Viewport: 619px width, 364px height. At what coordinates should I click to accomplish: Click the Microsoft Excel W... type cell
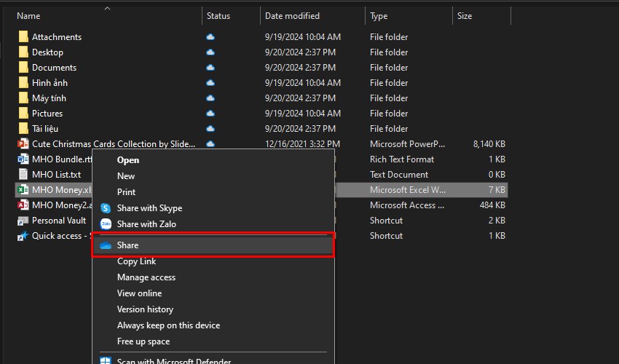408,190
